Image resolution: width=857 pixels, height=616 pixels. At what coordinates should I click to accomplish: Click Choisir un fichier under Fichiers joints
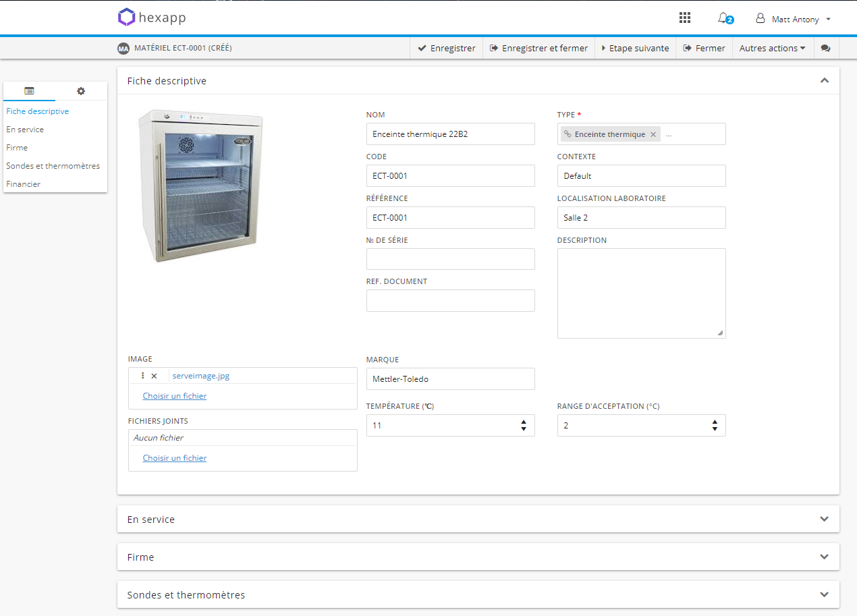click(175, 458)
